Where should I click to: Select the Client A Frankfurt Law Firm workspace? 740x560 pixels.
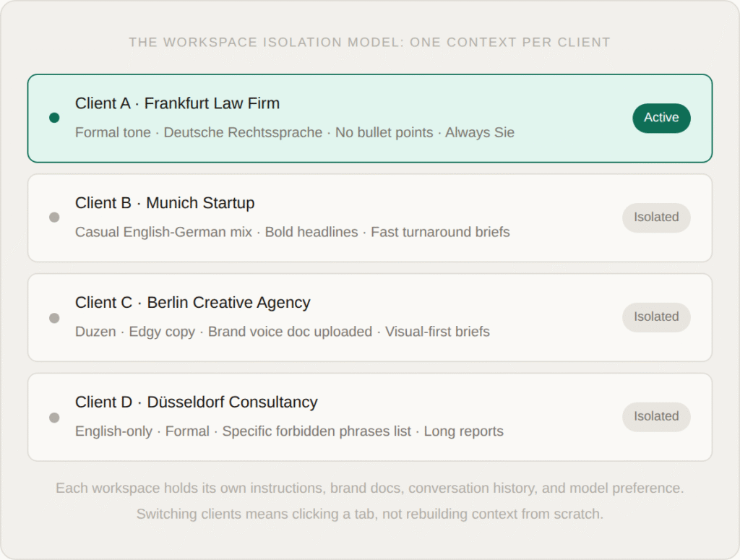(177, 103)
